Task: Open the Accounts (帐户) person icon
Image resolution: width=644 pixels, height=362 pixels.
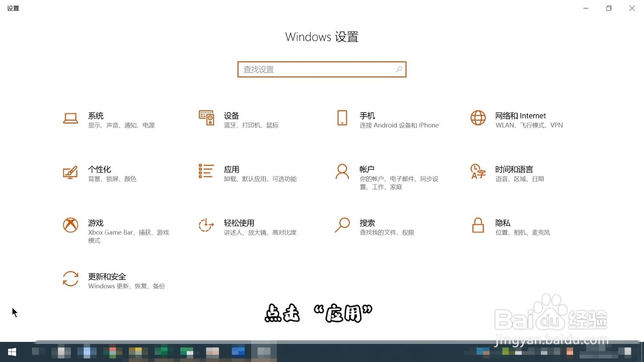Action: click(x=342, y=171)
